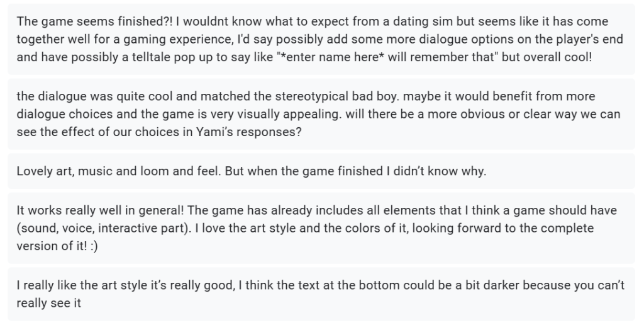Click the phrase 'version of it! :)'
Screen dimensions: 644x325
click(57, 246)
